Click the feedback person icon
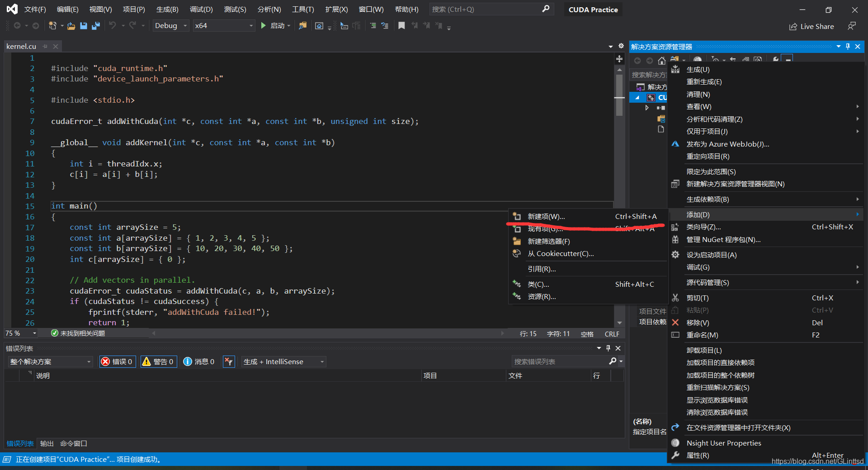This screenshot has width=868, height=470. [852, 26]
